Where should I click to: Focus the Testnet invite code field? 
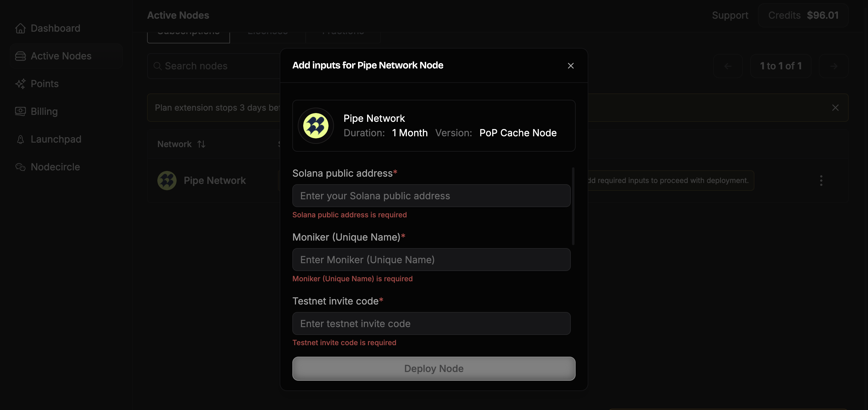(431, 324)
